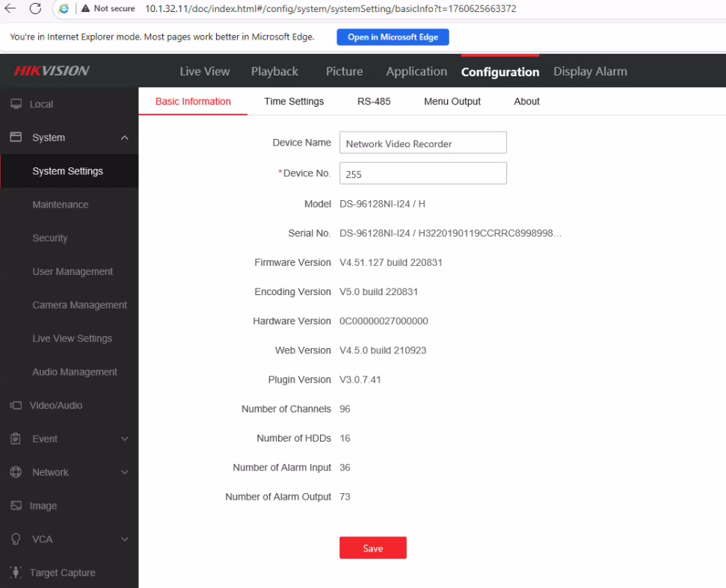Click hardware version 0C00000027000000

pos(384,321)
